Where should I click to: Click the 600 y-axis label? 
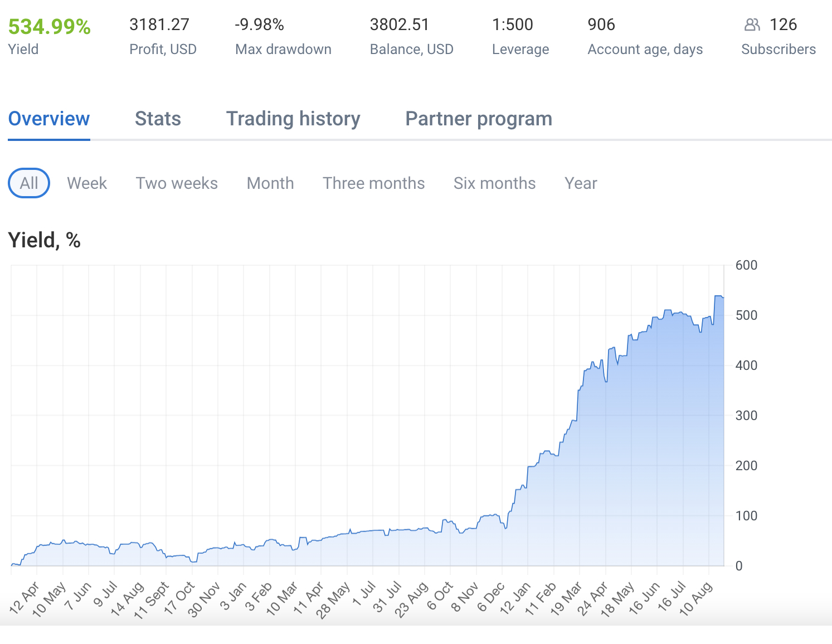pos(746,265)
